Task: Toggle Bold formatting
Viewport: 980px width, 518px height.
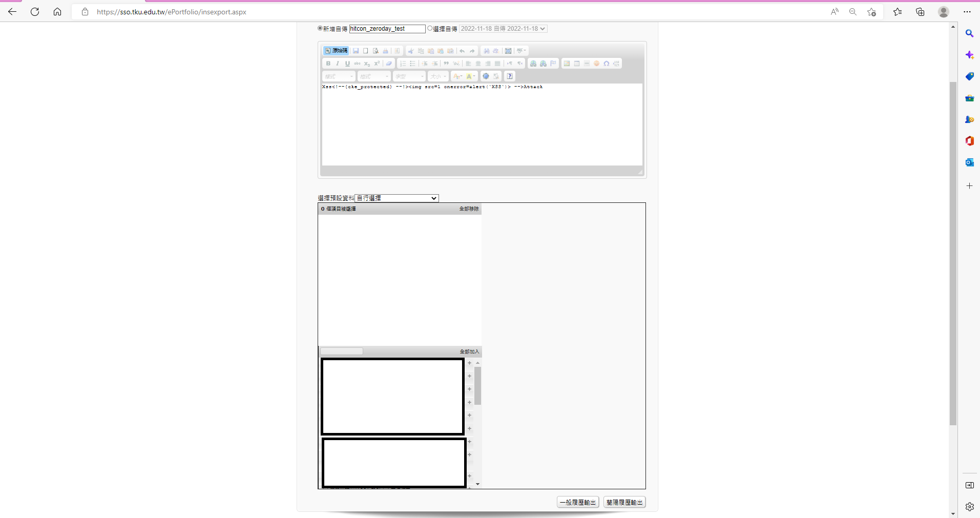Action: [328, 64]
